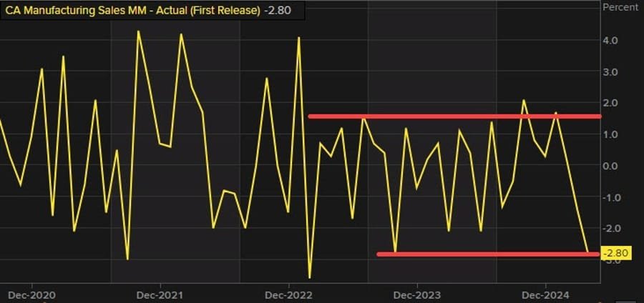644x303 pixels.
Task: Select the Dec-2021 date on the x-axis
Action: click(160, 294)
